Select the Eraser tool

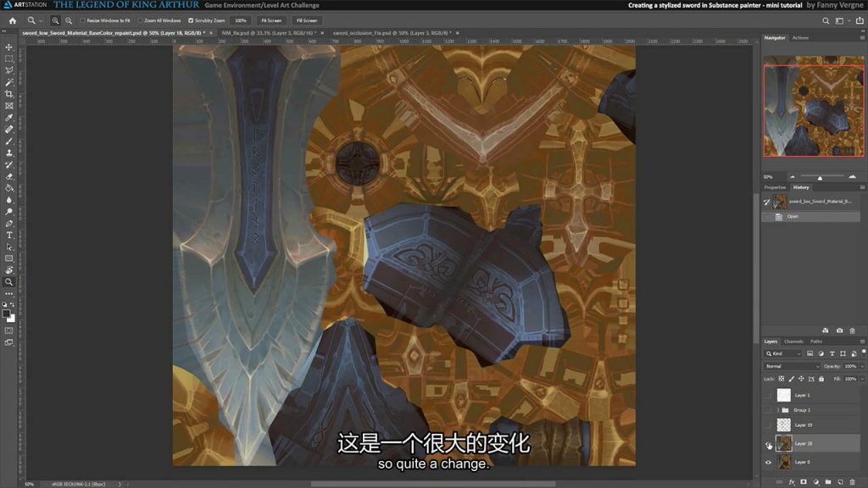point(8,176)
